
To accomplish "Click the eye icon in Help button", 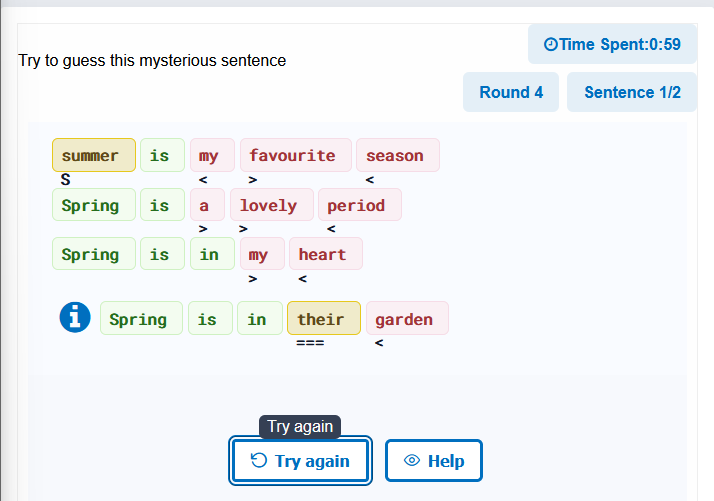I will click(412, 460).
